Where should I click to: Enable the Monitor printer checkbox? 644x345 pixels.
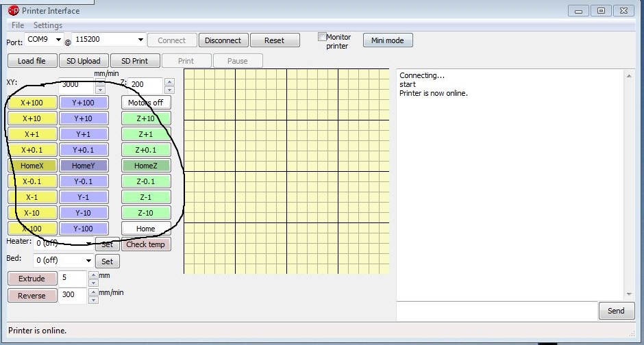(322, 37)
